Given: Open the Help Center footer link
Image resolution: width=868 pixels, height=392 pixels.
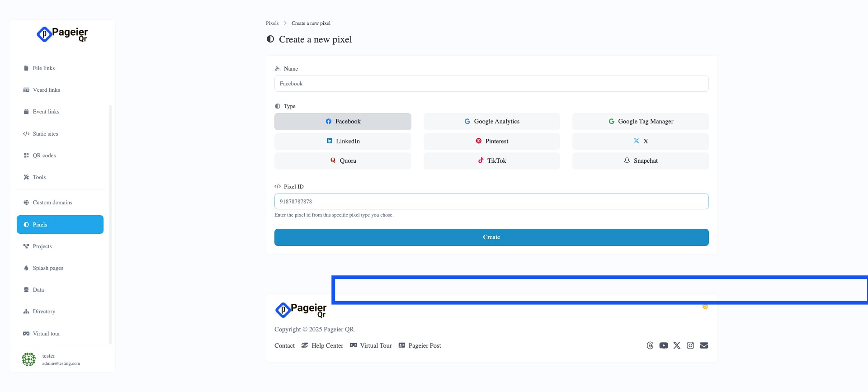Looking at the screenshot, I should [x=327, y=346].
